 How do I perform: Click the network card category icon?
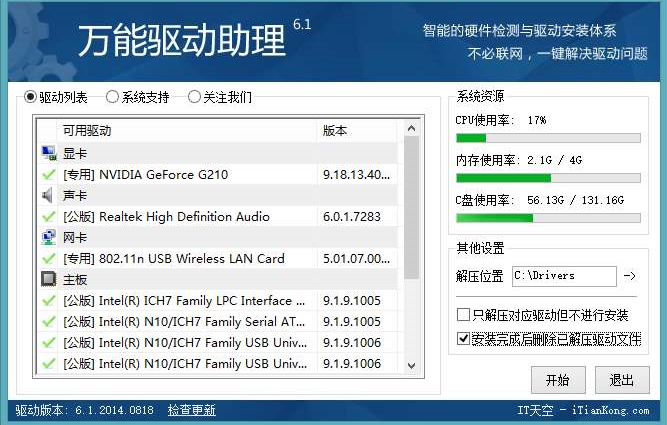(48, 237)
